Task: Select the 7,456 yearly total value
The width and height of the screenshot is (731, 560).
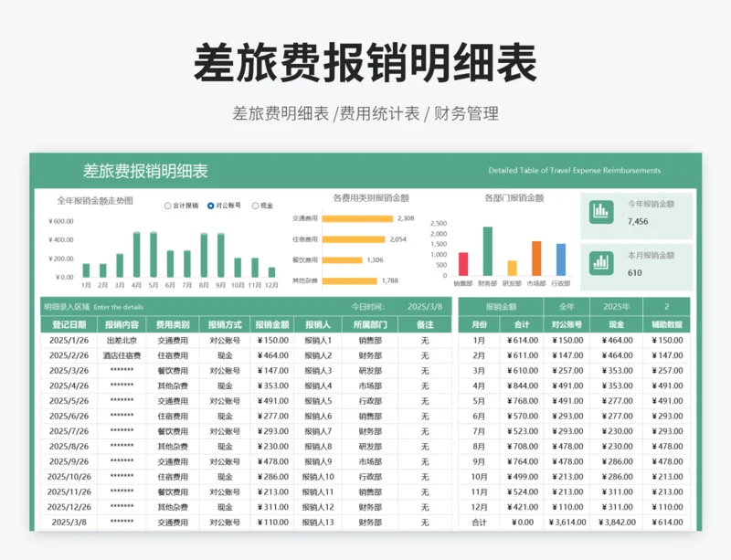Action: [638, 221]
